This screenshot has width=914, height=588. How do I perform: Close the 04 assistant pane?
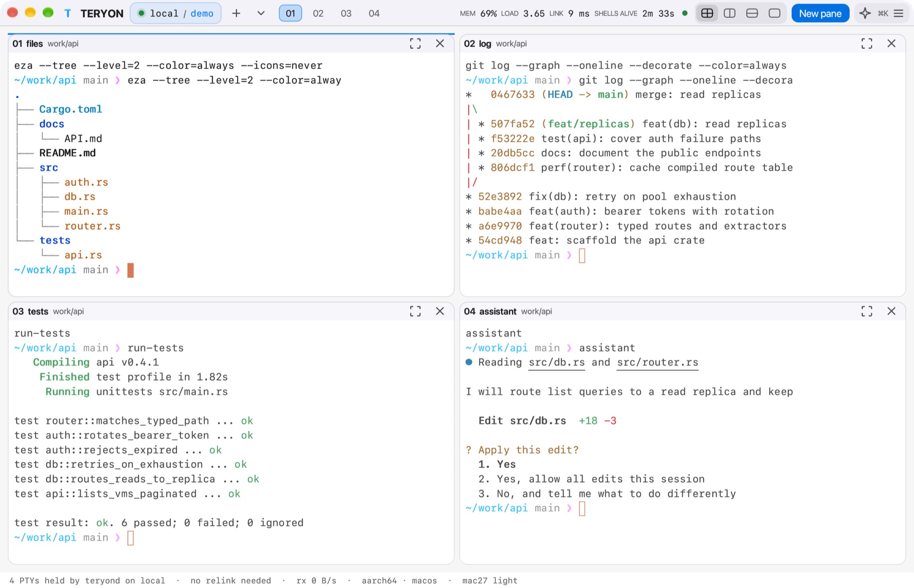tap(891, 312)
